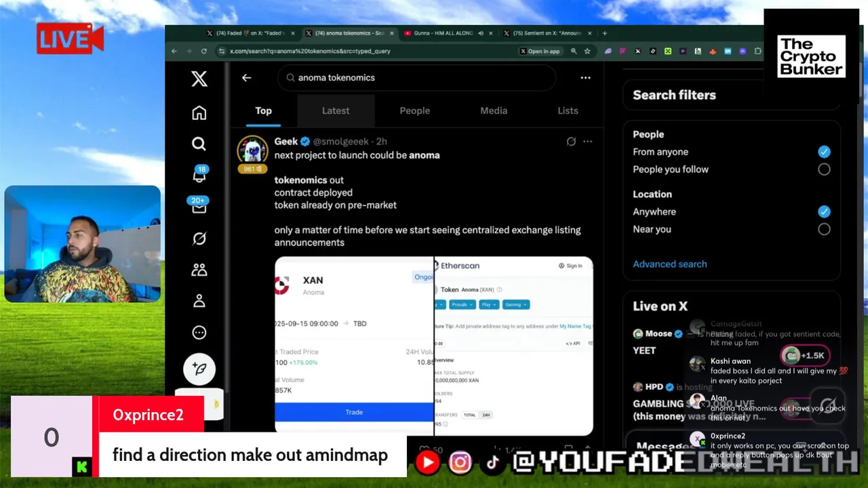
Task: Close the Gunna YouTube tab
Action: pyautogui.click(x=492, y=33)
